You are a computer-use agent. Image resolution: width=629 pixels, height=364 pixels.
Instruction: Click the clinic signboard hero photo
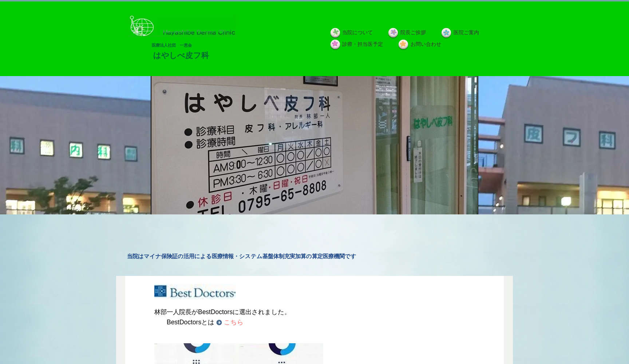[x=314, y=145]
